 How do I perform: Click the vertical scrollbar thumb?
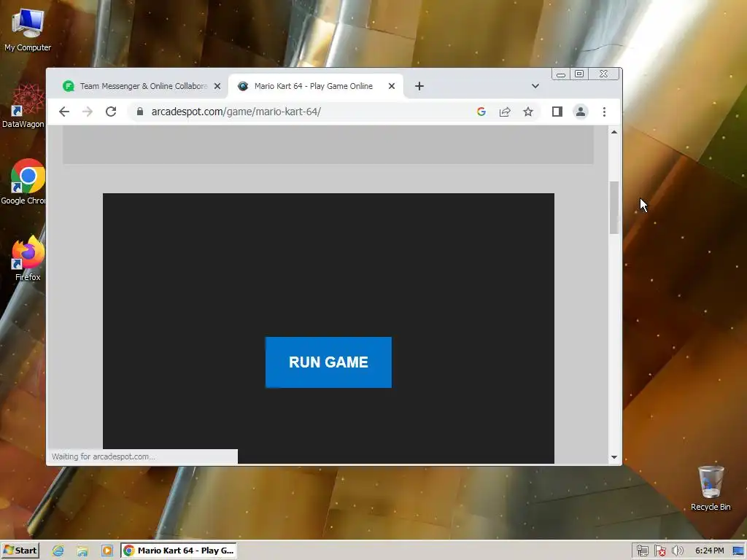614,208
